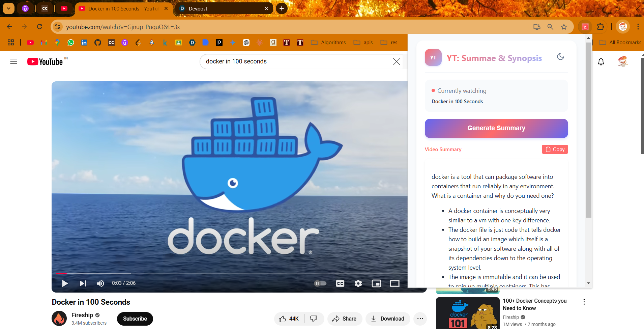
Task: Click the browser address bar URL
Action: point(123,27)
